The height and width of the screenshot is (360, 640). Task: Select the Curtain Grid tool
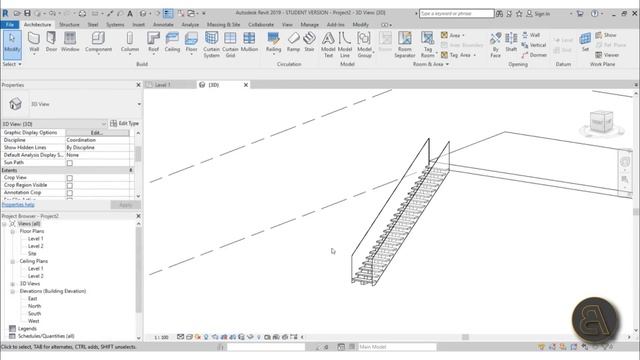pyautogui.click(x=230, y=44)
